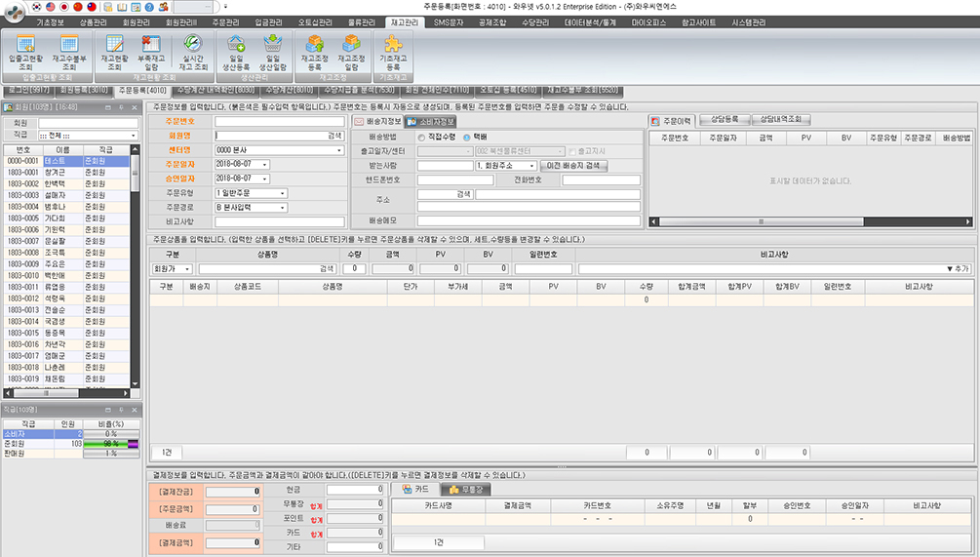Image resolution: width=980 pixels, height=557 pixels.
Task: Open the 주문관리 menu
Action: [225, 22]
